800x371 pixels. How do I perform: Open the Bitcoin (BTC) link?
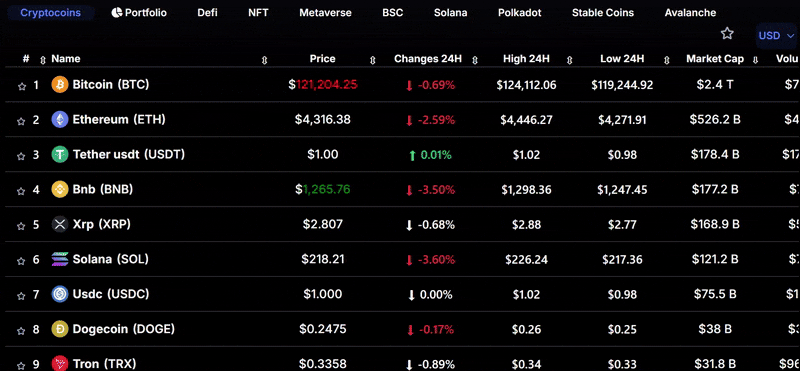pos(111,85)
